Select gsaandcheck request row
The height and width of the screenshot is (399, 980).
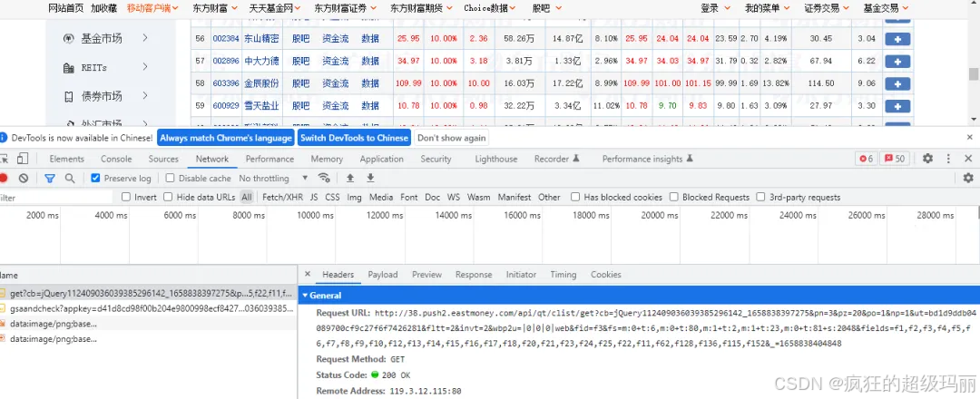[149, 308]
